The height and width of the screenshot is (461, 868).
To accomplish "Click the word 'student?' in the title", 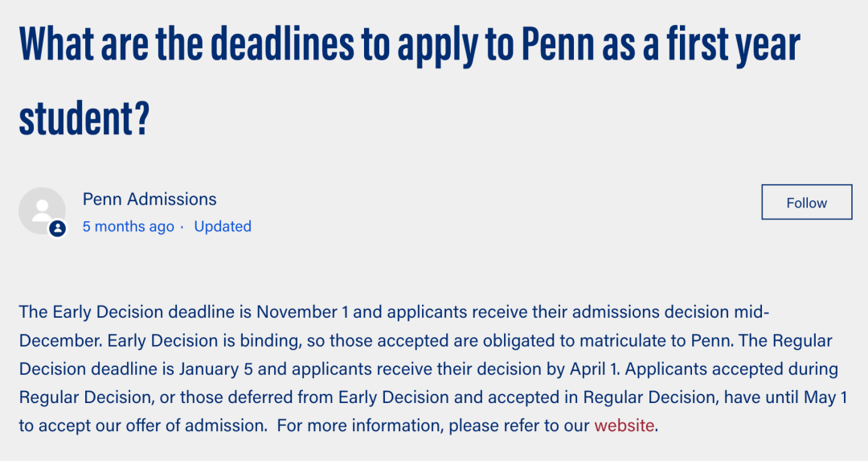I will pyautogui.click(x=84, y=118).
